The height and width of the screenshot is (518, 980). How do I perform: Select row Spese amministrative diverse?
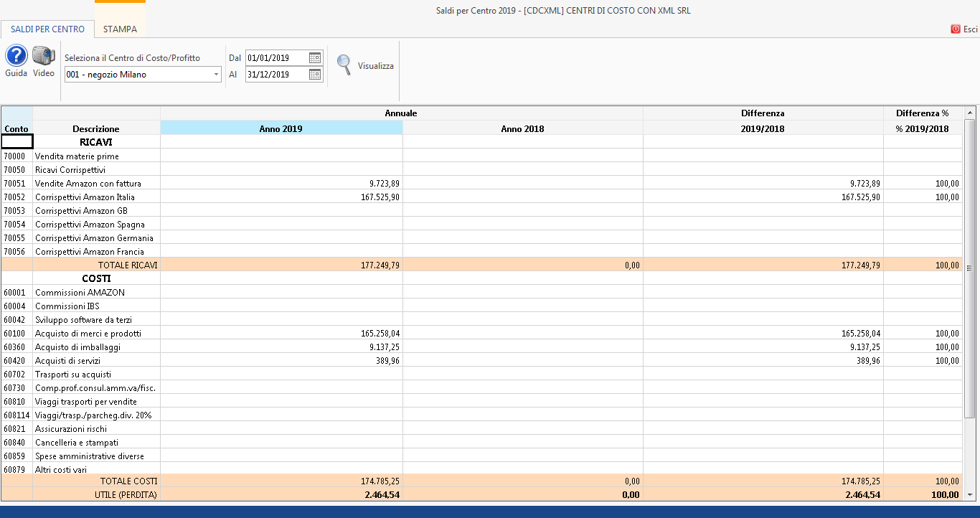click(x=481, y=456)
